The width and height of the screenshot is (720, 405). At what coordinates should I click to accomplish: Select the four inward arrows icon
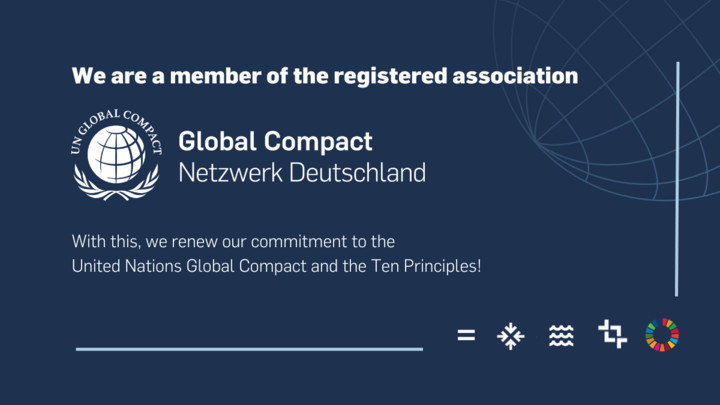pos(510,336)
